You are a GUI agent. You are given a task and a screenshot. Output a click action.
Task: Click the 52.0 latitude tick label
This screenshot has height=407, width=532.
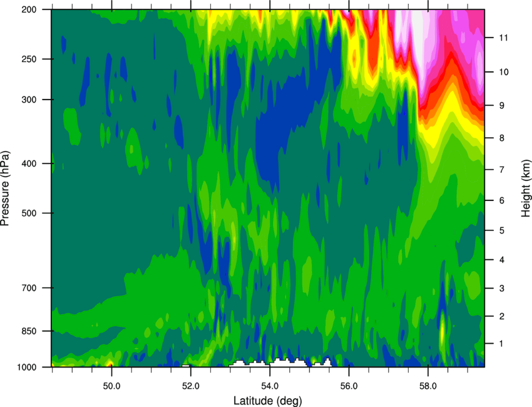(x=191, y=386)
